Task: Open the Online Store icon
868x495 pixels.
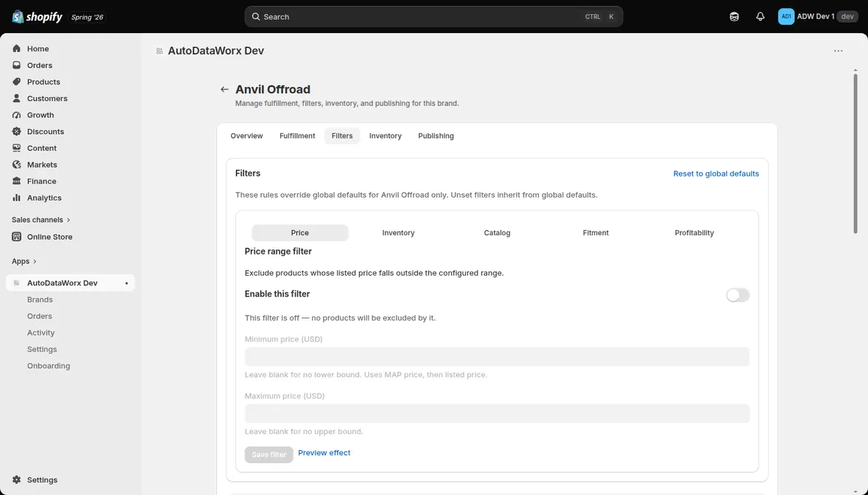Action: tap(17, 237)
